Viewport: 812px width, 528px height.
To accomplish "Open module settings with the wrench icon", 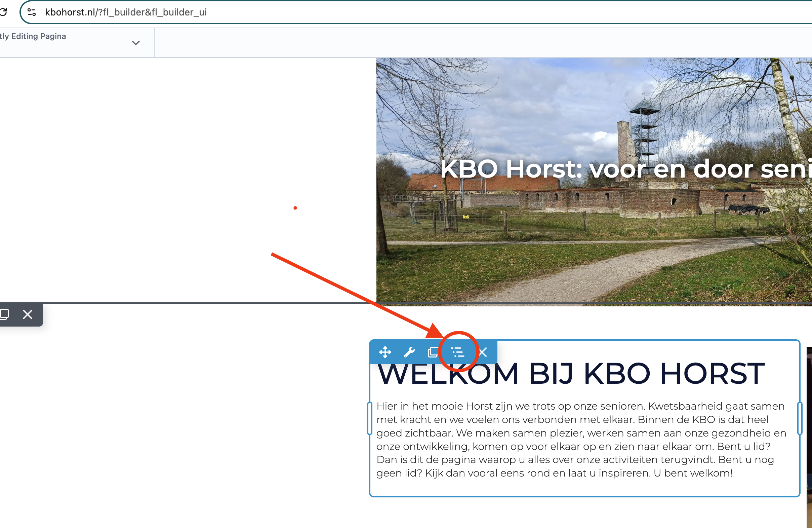I will [409, 352].
